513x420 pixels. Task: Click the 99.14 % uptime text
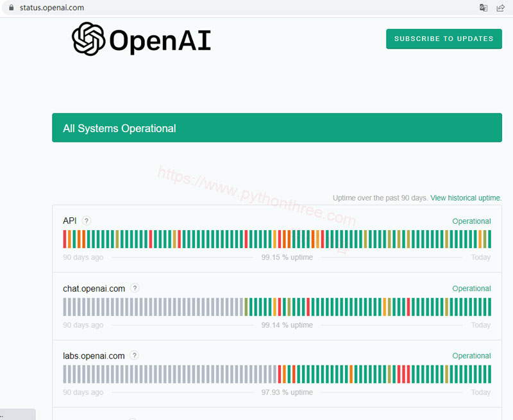click(x=287, y=325)
